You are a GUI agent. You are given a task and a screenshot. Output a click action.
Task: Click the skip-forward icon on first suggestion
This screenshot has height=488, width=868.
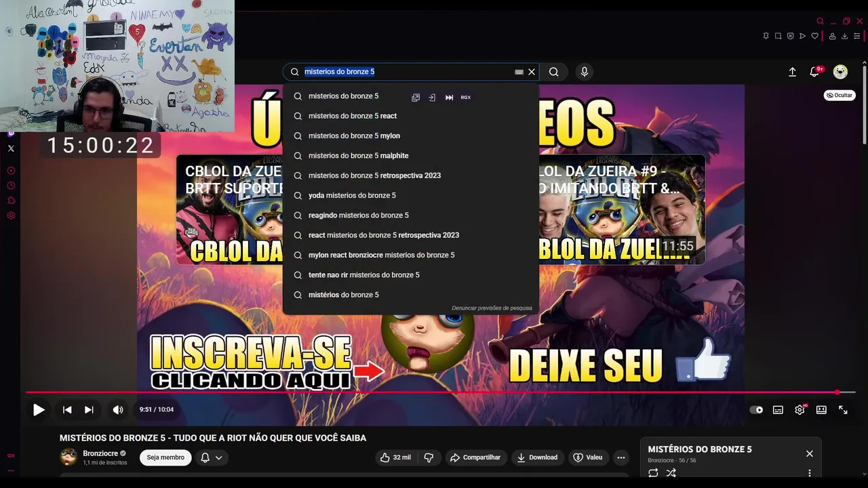point(449,98)
